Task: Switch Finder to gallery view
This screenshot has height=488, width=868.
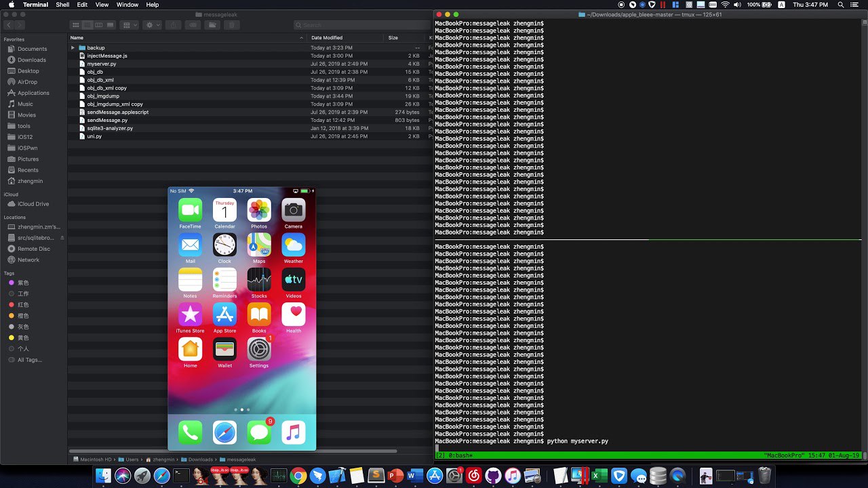Action: tap(110, 25)
